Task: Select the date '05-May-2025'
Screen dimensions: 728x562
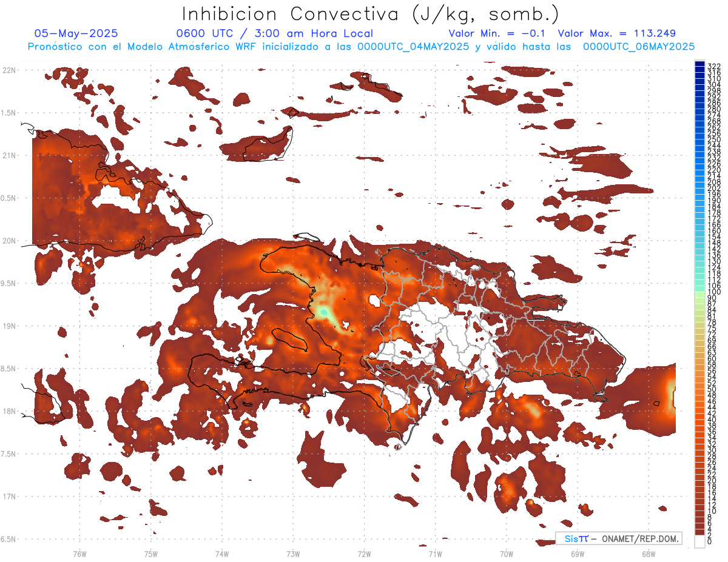Action: pos(76,33)
